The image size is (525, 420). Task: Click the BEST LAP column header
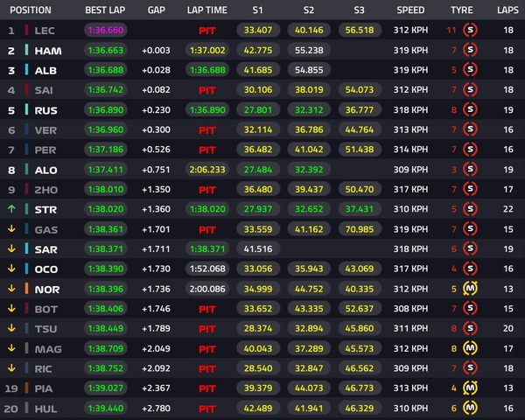pos(105,10)
